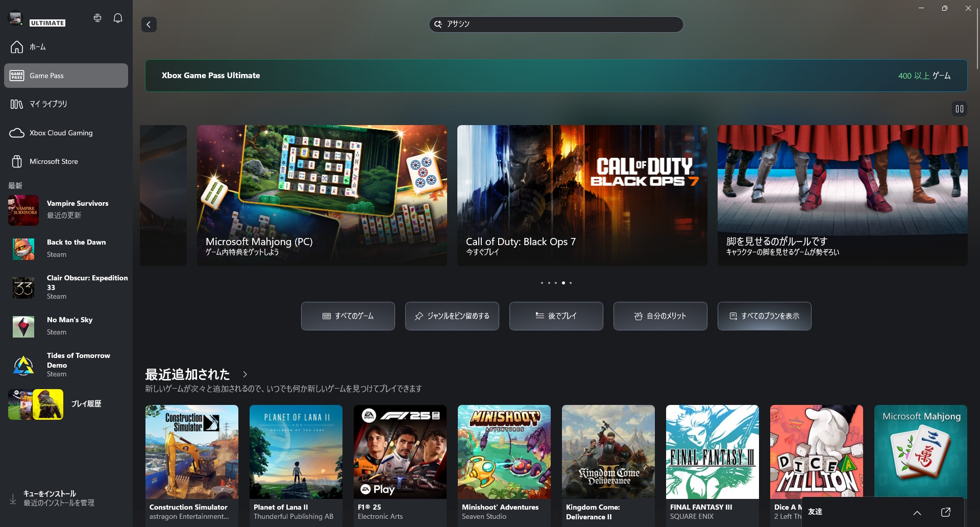
Task: Open the ホーム home sidebar item
Action: click(66, 47)
